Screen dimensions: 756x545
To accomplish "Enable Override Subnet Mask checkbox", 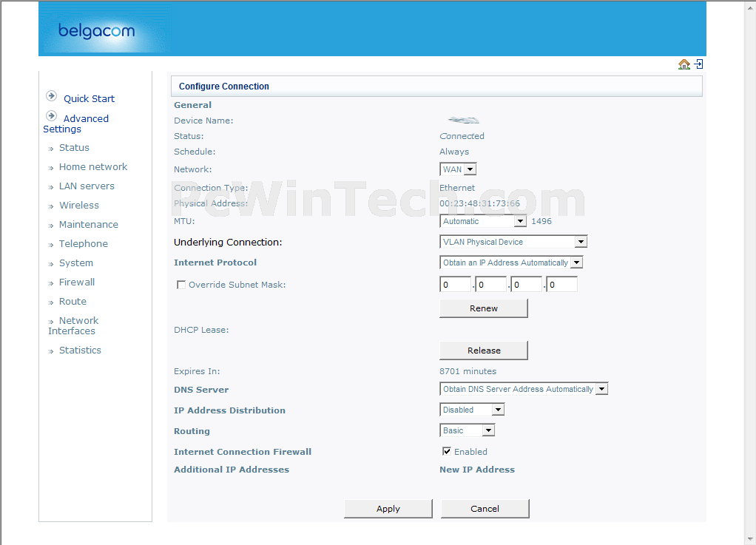I will [181, 285].
